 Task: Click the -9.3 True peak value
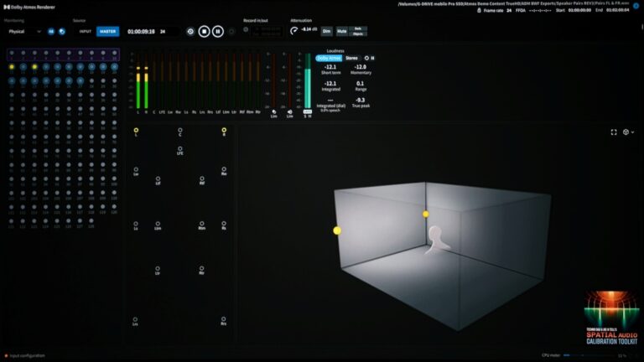pos(361,101)
